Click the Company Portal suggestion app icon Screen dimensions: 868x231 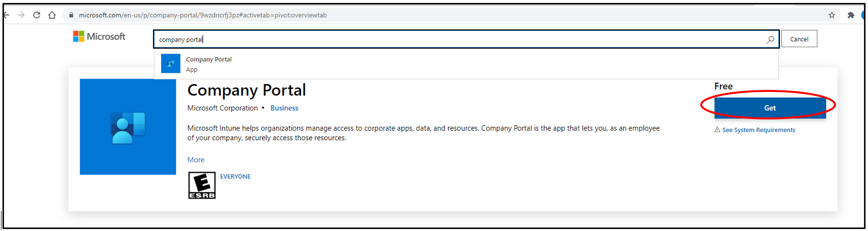[171, 64]
